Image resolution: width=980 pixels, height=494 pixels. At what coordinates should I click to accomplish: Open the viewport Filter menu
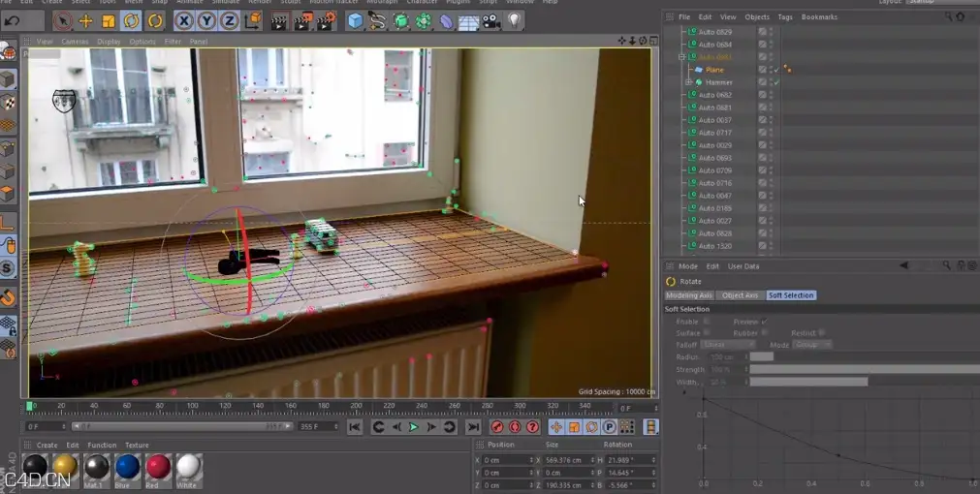pyautogui.click(x=173, y=42)
